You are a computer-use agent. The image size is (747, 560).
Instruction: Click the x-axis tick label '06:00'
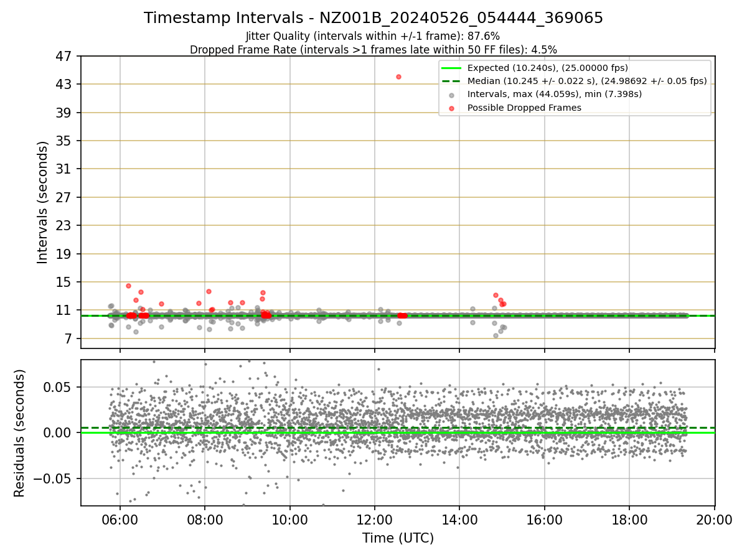coord(120,520)
